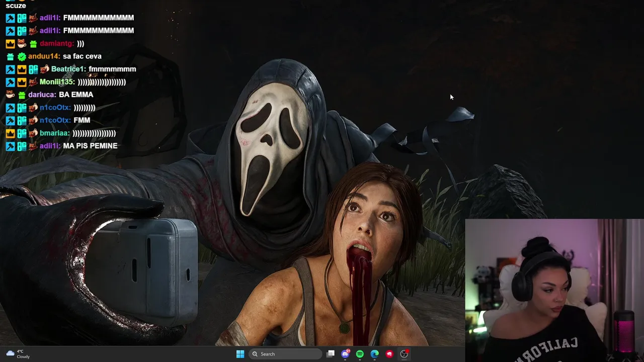Click the cat mug badge beside dariuca

tap(10, 95)
